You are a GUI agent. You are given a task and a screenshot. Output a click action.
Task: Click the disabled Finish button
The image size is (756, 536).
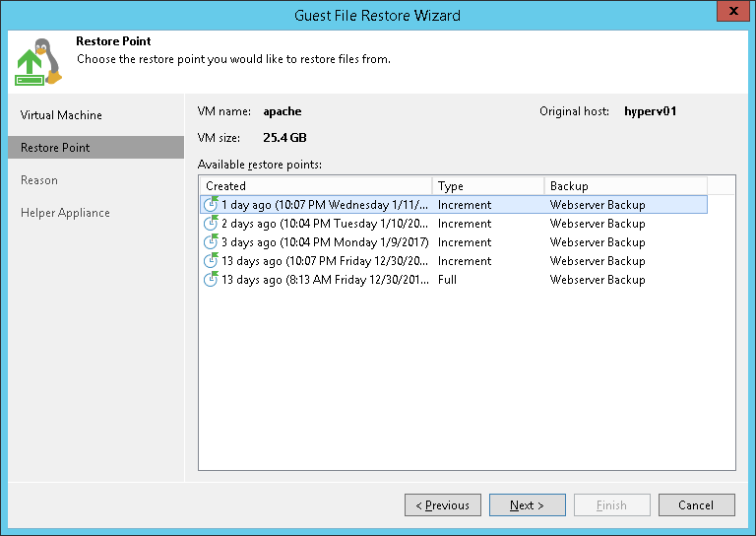point(612,505)
